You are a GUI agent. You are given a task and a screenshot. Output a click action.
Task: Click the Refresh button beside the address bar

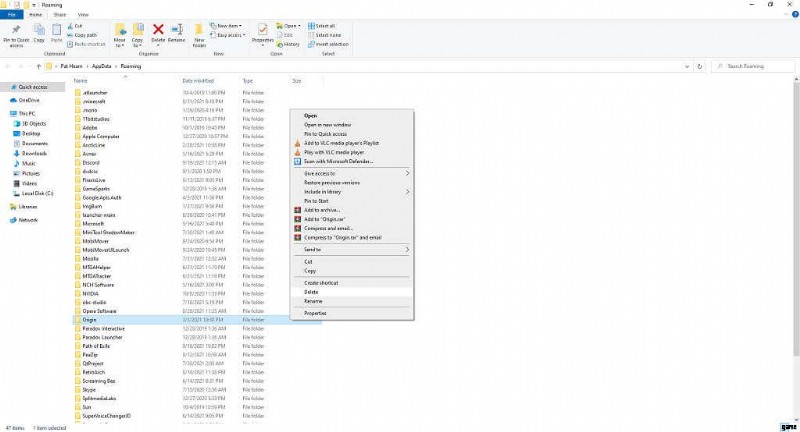[x=699, y=66]
